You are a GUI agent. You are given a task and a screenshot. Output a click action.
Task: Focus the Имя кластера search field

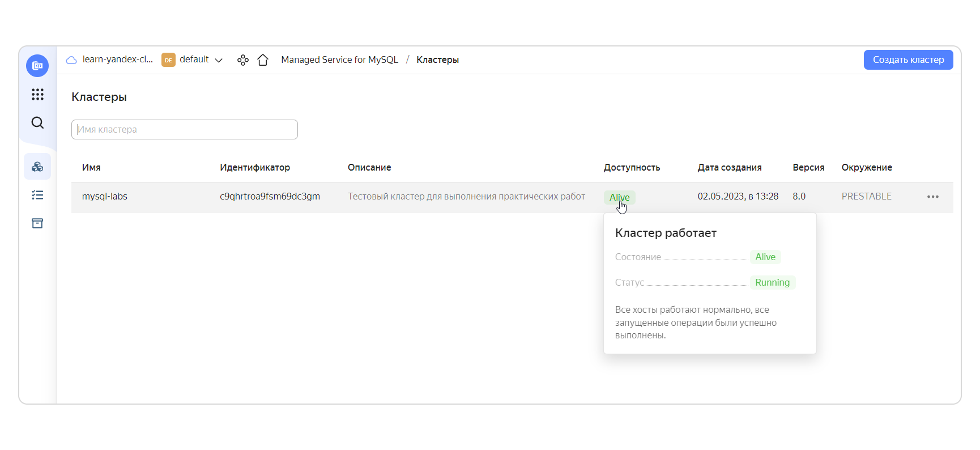185,129
